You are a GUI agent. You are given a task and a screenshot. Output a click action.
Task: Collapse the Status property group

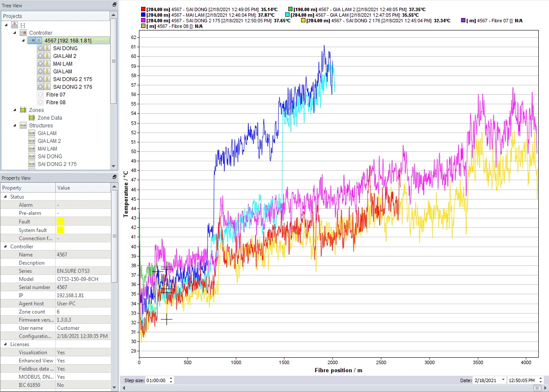(6, 197)
